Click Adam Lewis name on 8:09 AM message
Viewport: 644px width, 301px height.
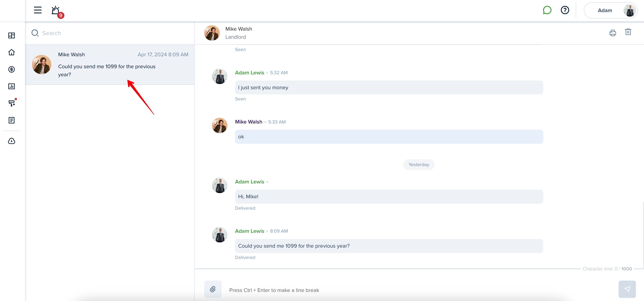(249, 231)
